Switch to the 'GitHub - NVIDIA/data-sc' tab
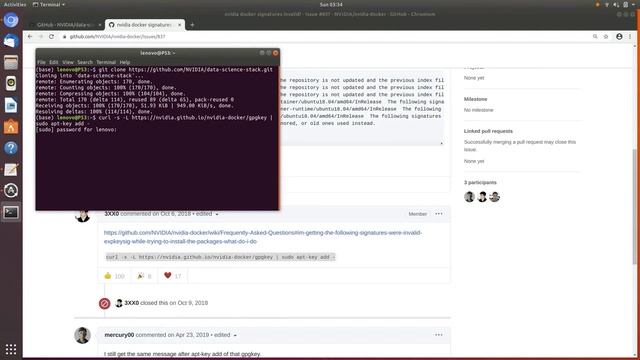This screenshot has height=360, width=640. [65, 25]
